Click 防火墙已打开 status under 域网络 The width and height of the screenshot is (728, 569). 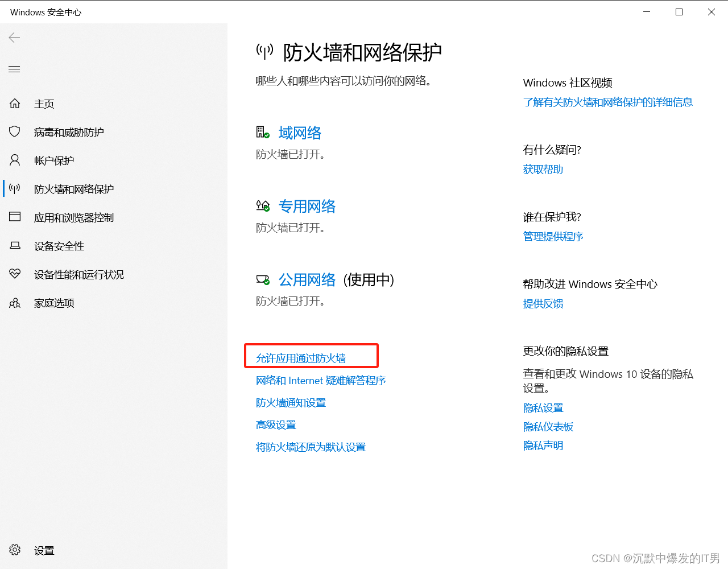tap(290, 154)
